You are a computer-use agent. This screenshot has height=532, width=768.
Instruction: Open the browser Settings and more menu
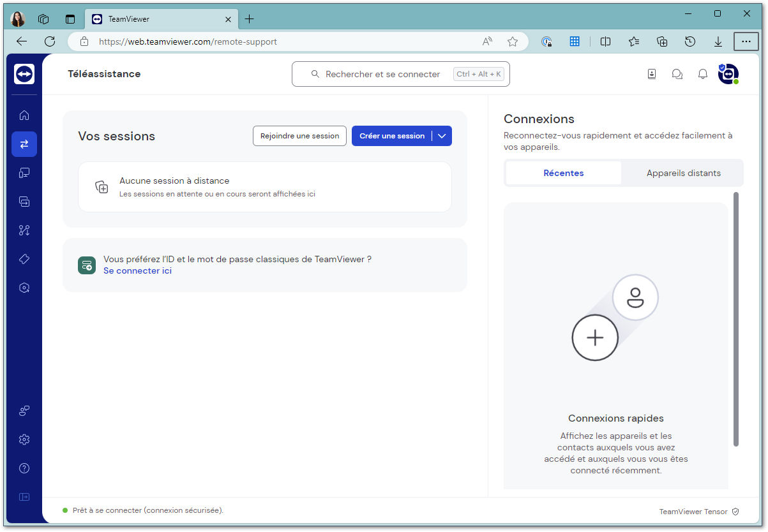746,41
